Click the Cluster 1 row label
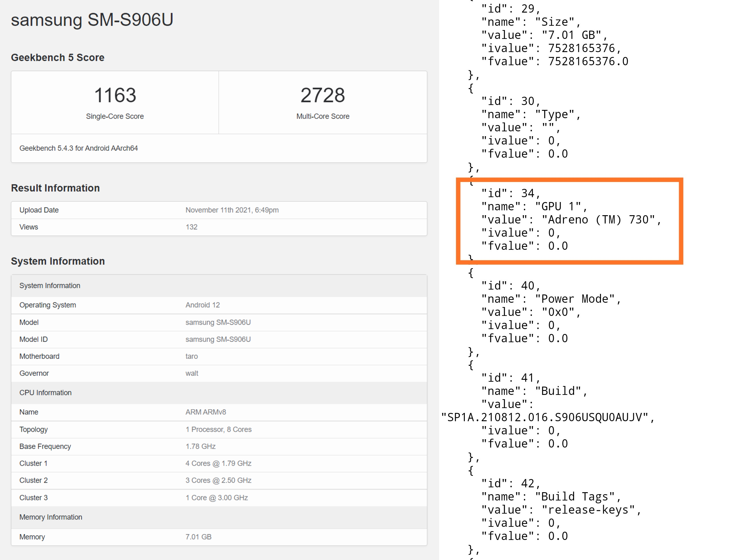The height and width of the screenshot is (560, 748). (x=33, y=464)
